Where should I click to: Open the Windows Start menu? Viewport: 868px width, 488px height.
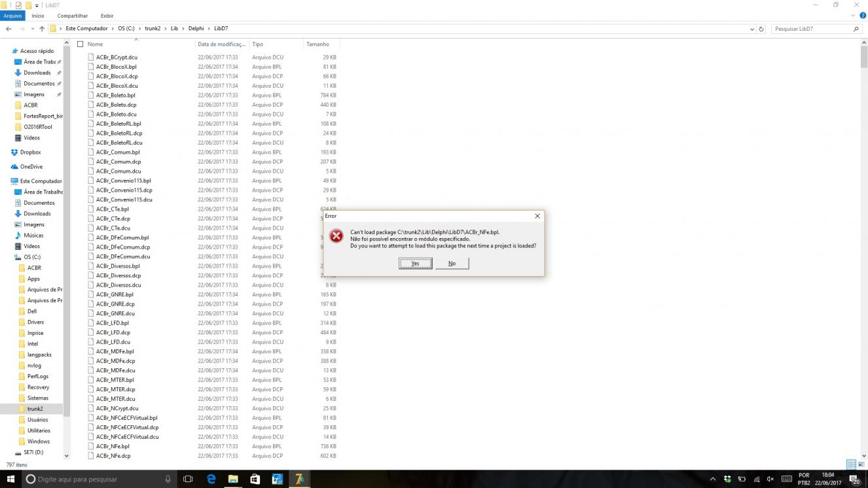click(10, 479)
